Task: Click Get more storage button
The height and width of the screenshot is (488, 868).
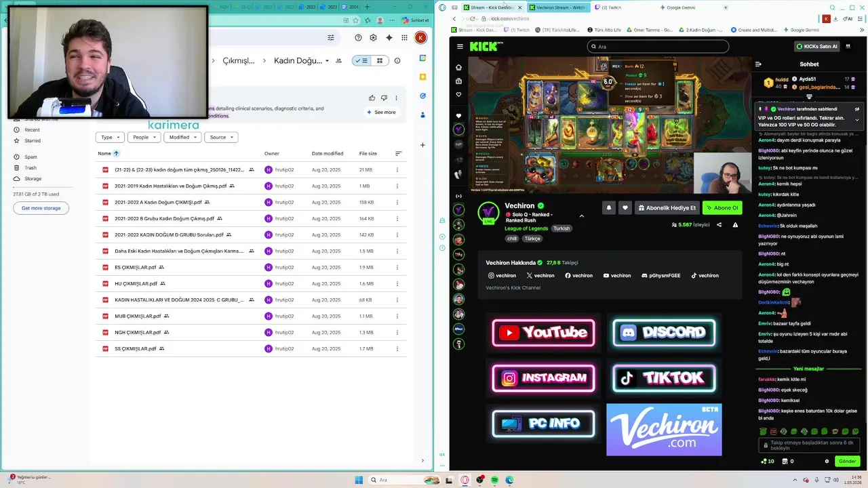Action: pyautogui.click(x=41, y=208)
